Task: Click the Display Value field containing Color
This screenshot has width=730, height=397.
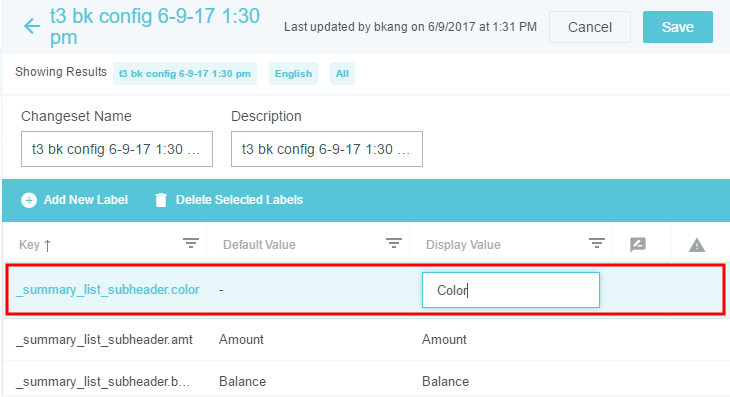Action: [x=511, y=290]
